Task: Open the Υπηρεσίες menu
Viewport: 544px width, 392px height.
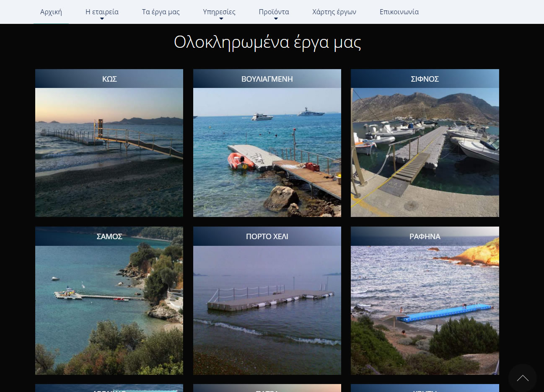Action: click(x=219, y=12)
